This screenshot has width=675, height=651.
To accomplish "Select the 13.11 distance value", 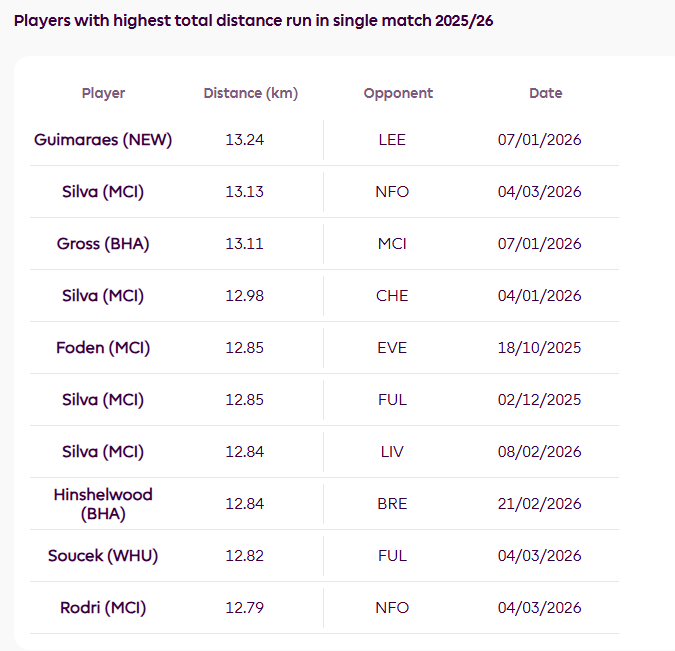I will (245, 244).
